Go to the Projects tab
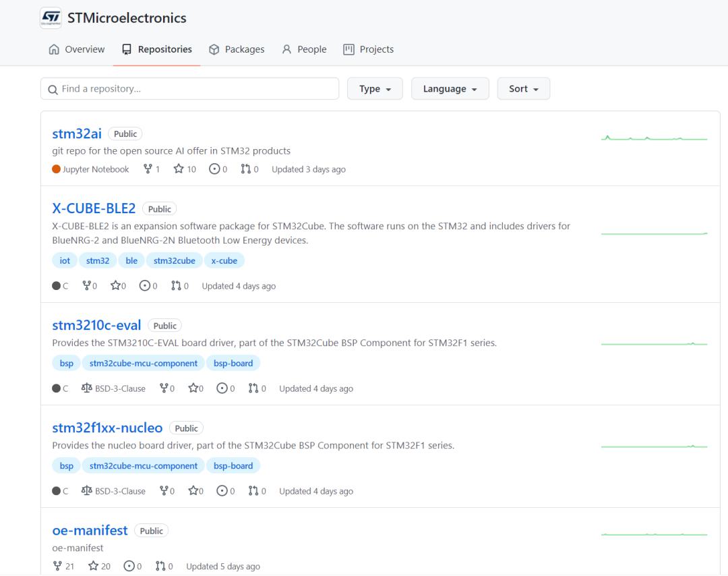 pos(368,49)
